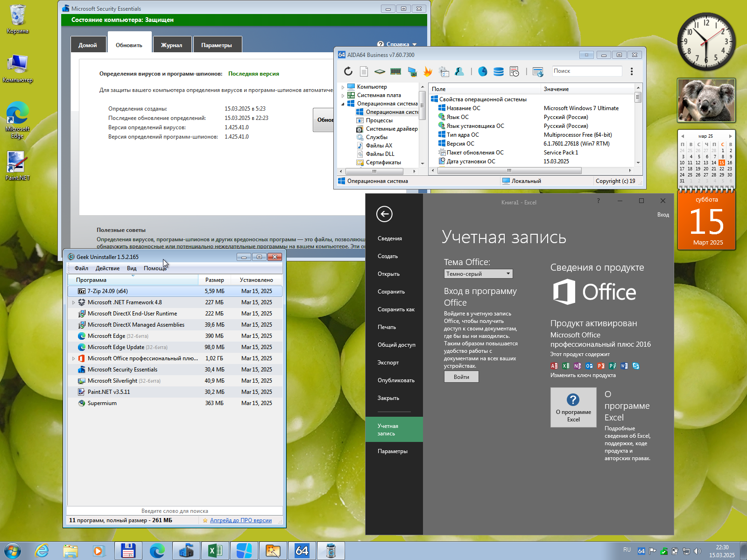This screenshot has height=560, width=747.
Task: Select Paint.NET v3.5.11 row in Geek Uninstaller
Action: click(x=175, y=392)
